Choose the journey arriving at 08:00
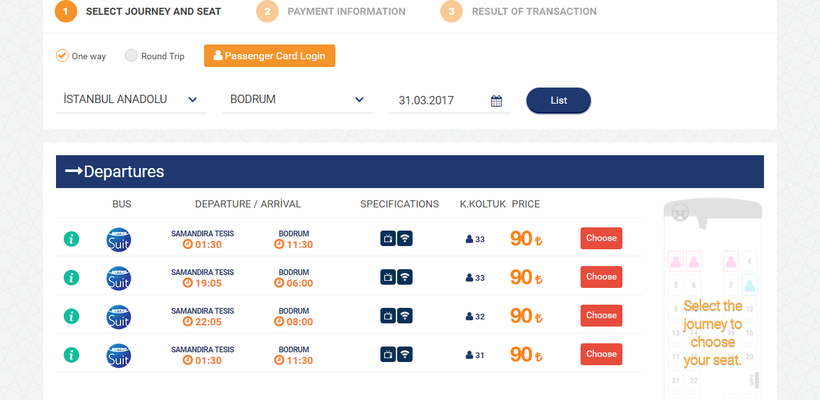 pos(601,316)
